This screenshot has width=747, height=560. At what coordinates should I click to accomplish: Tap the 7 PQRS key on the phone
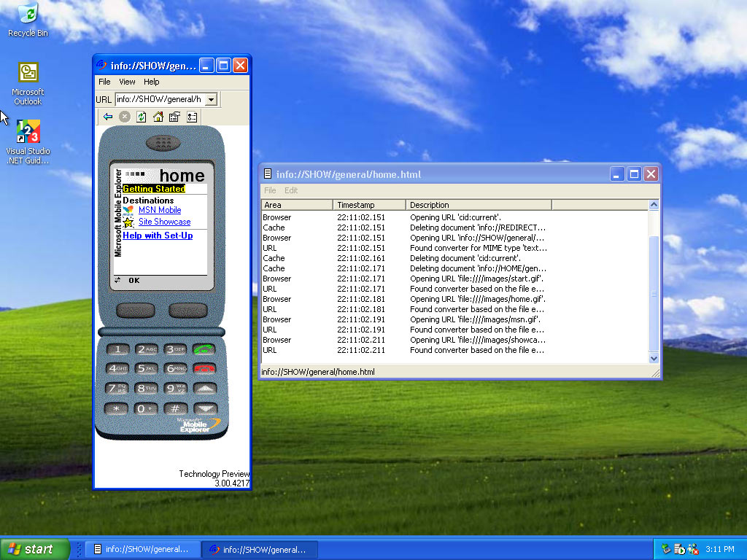tap(117, 388)
